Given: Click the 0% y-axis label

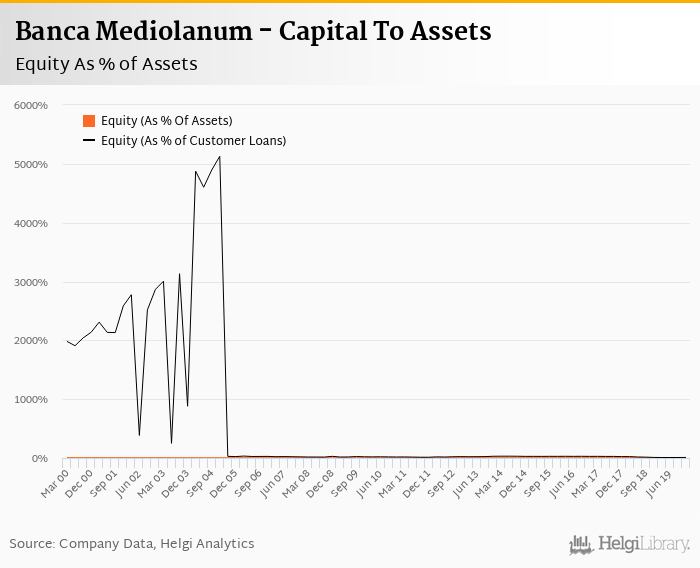Looking at the screenshot, I should point(39,458).
